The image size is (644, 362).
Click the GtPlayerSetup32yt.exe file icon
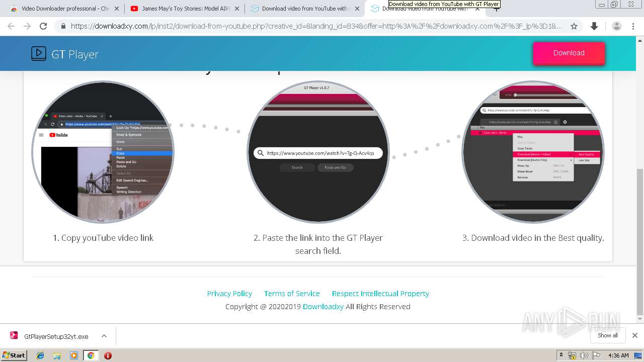pos(14,336)
